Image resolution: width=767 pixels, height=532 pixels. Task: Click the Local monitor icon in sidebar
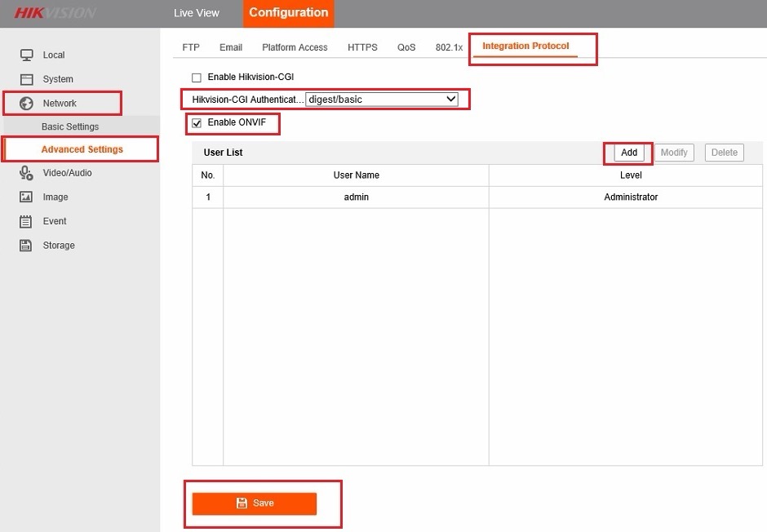pos(26,55)
